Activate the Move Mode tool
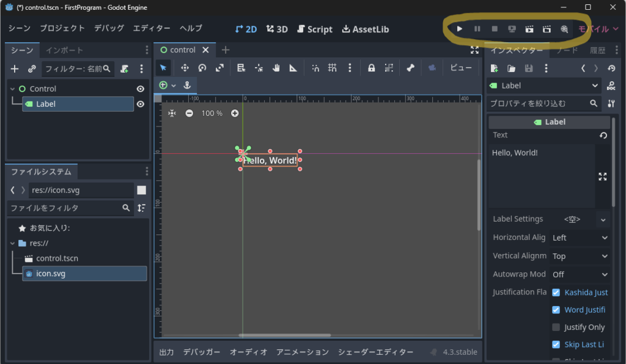Screen dimensions: 626x364 (x=185, y=68)
